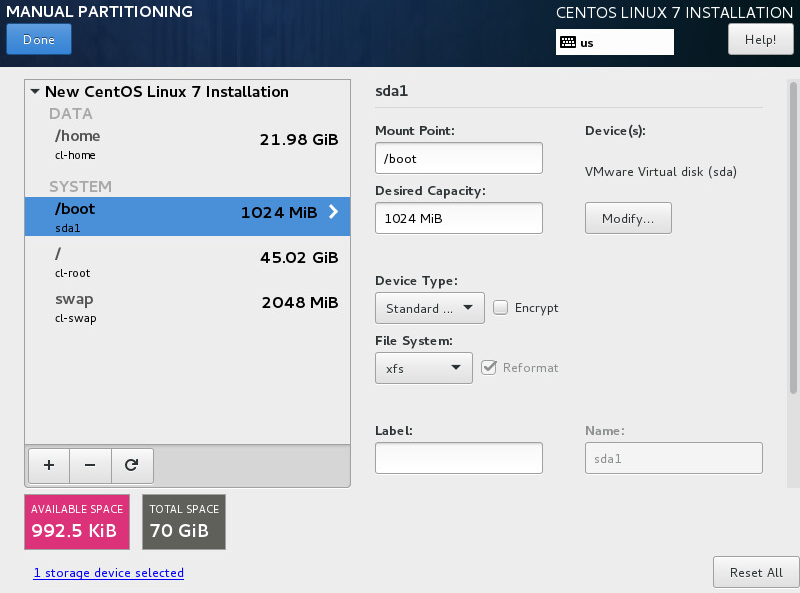Toggle the Reformat checkbox
The height and width of the screenshot is (593, 800).
[489, 367]
